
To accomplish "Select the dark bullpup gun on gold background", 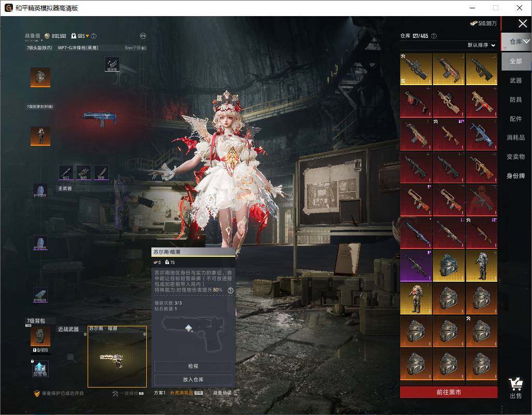I will coord(482,69).
